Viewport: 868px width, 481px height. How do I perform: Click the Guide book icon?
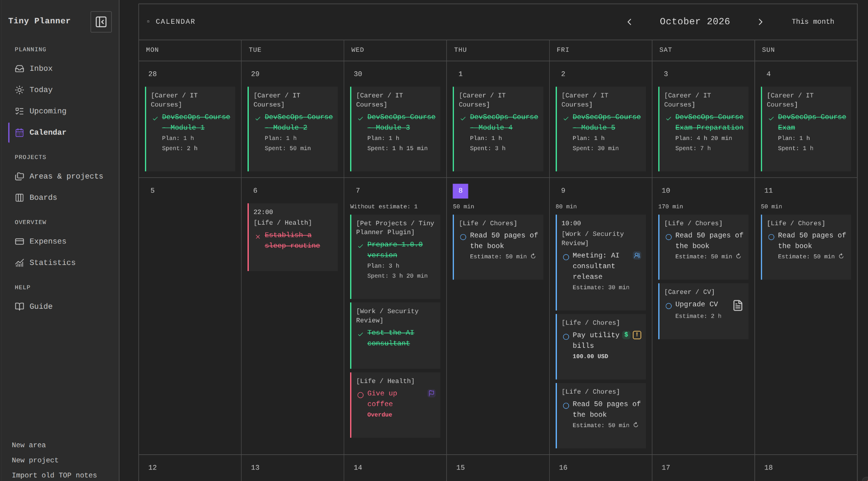pos(19,306)
